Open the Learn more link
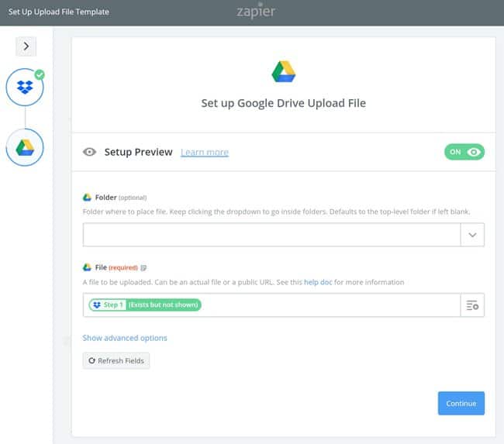This screenshot has width=504, height=444. [x=205, y=153]
